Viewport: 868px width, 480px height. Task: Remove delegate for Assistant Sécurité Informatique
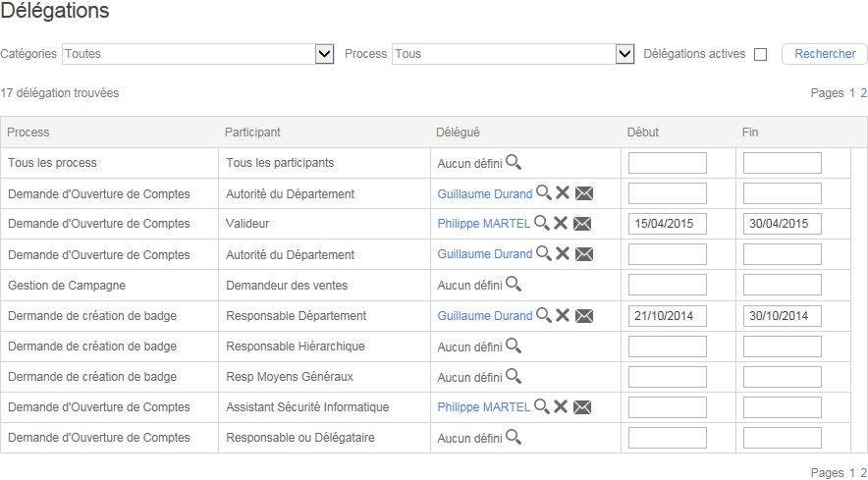tap(562, 407)
